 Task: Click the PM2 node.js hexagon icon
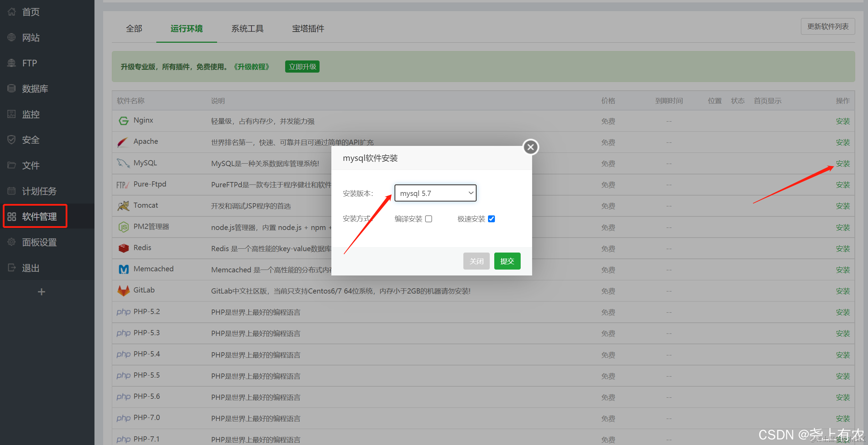(x=123, y=227)
